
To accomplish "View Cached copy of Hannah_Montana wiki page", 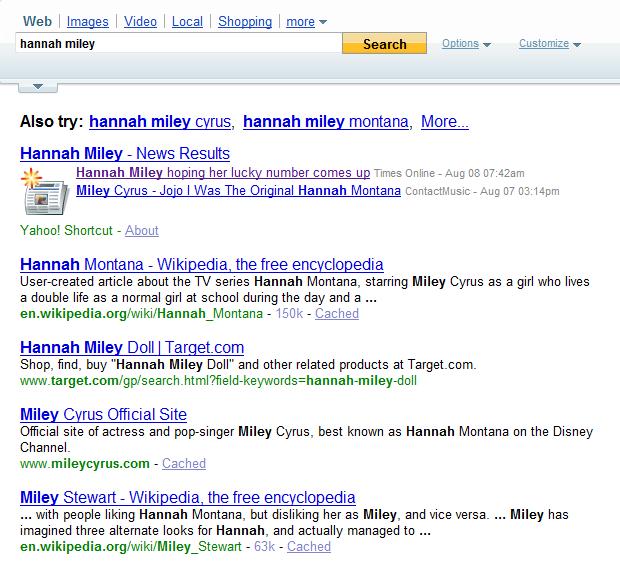I will tap(337, 314).
